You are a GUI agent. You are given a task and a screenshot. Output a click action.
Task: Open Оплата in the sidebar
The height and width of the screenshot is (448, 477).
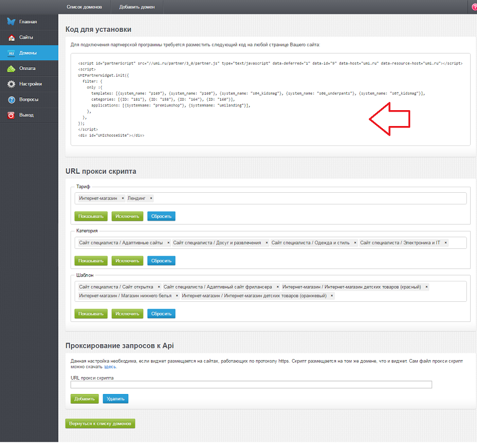(29, 68)
